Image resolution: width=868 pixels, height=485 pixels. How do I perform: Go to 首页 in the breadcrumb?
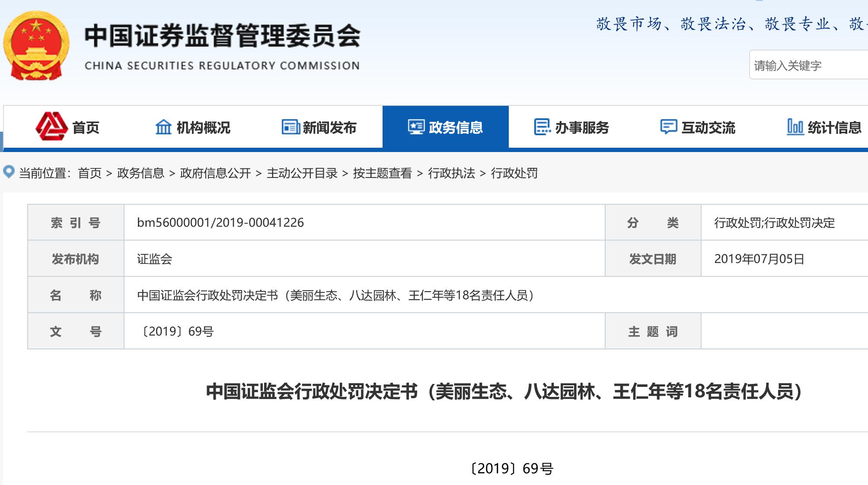click(x=89, y=173)
